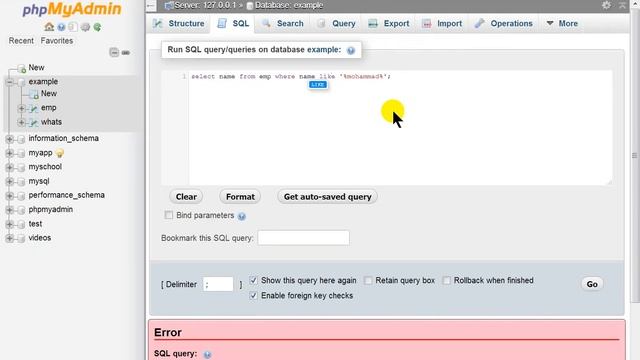Viewport: 640px width, 360px height.
Task: Click the link chain icon in sidebar
Action: click(x=126, y=53)
